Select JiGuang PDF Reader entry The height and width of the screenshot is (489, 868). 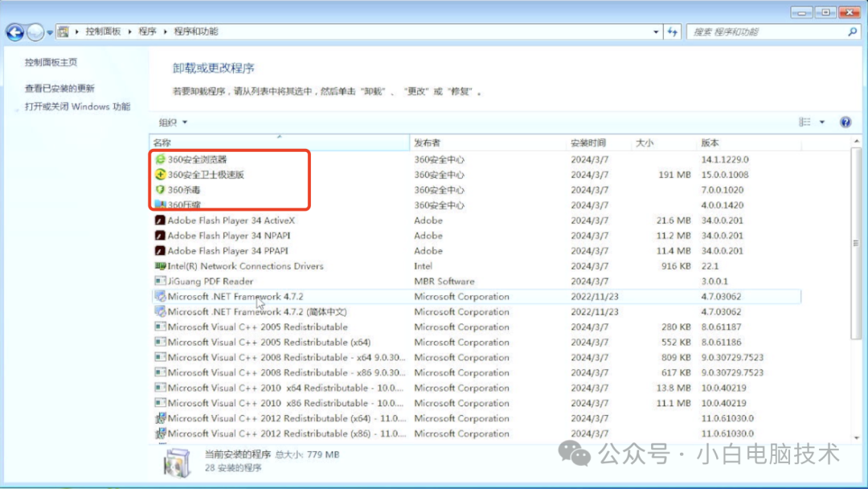477,281
